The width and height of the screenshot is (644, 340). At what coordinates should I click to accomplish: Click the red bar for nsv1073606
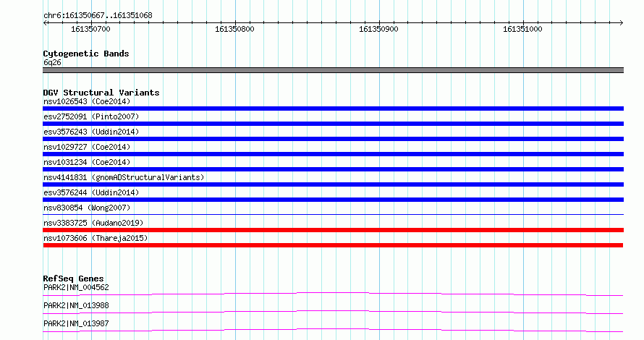pos(333,245)
